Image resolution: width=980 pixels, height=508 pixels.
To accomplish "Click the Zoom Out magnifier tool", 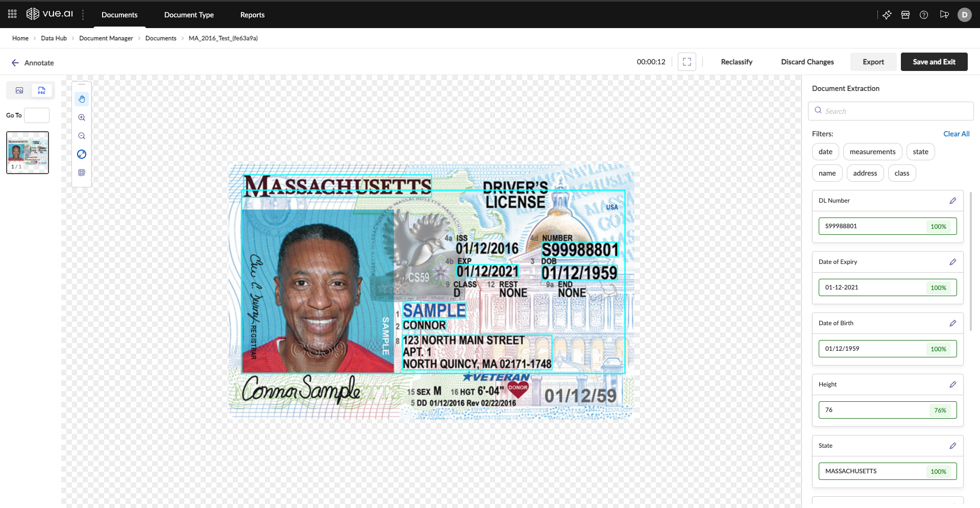I will (82, 136).
